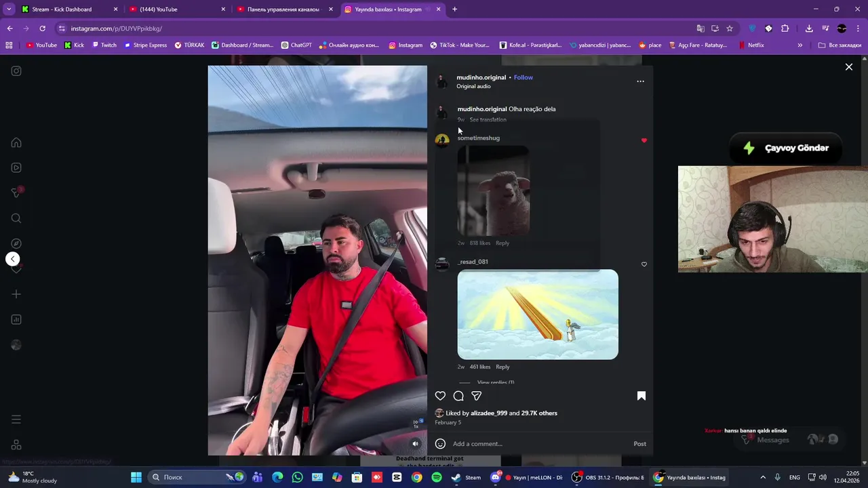Follow mudinho.original
The image size is (868, 488).
(523, 77)
